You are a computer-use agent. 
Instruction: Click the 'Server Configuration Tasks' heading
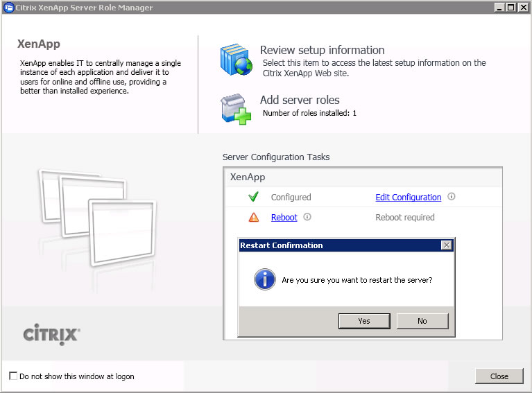click(276, 157)
